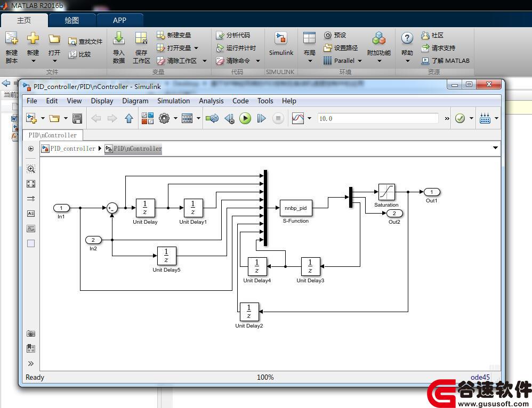Open the explorer bar dropdown arrow

tap(495, 148)
